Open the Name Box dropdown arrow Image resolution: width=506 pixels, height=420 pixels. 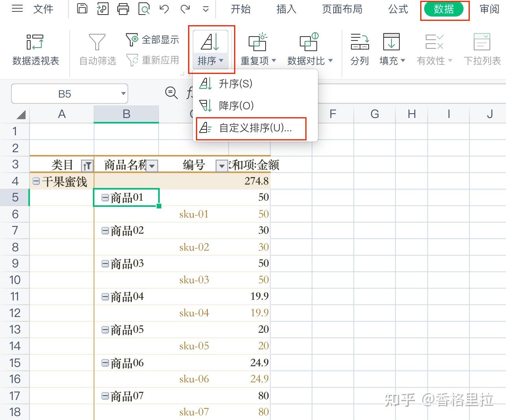[123, 94]
